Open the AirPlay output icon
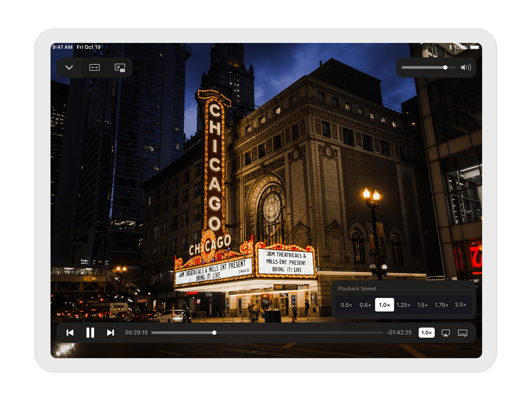Image resolution: width=532 pixels, height=401 pixels. [x=446, y=333]
